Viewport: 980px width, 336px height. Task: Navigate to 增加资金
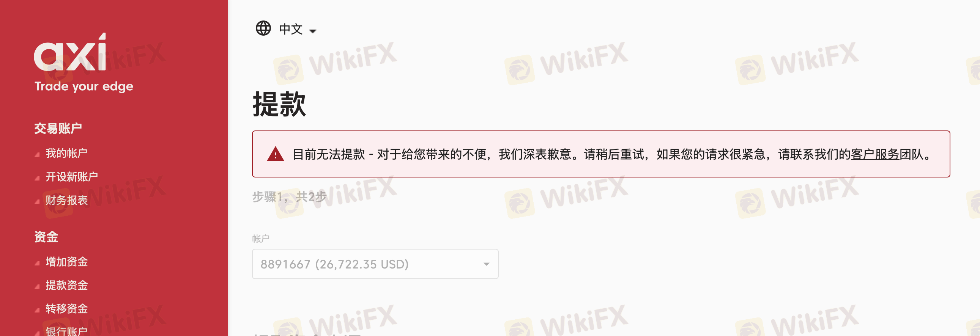tap(66, 262)
